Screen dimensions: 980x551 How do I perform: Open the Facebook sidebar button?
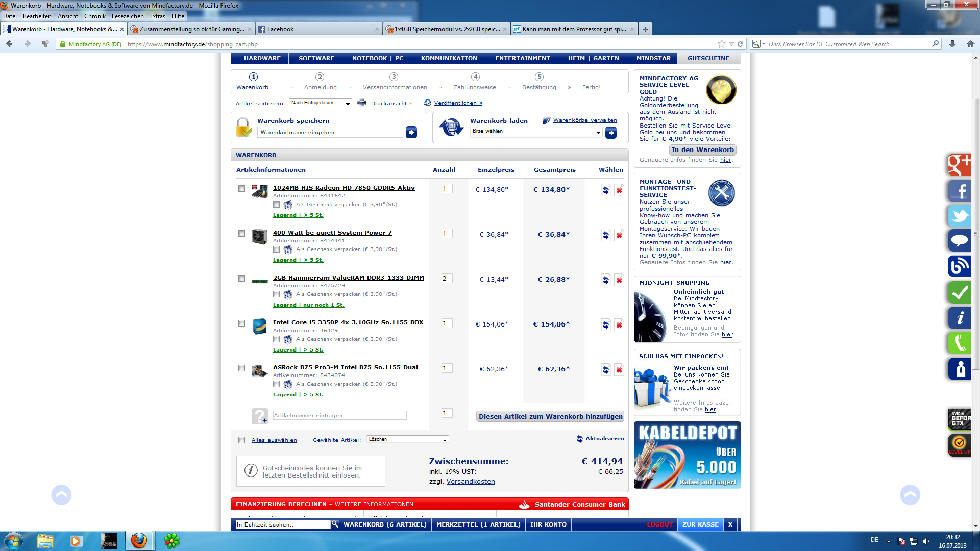pyautogui.click(x=960, y=191)
